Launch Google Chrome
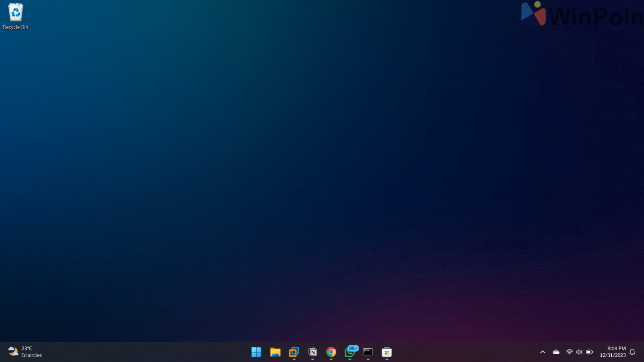This screenshot has width=644, height=362. 331,352
